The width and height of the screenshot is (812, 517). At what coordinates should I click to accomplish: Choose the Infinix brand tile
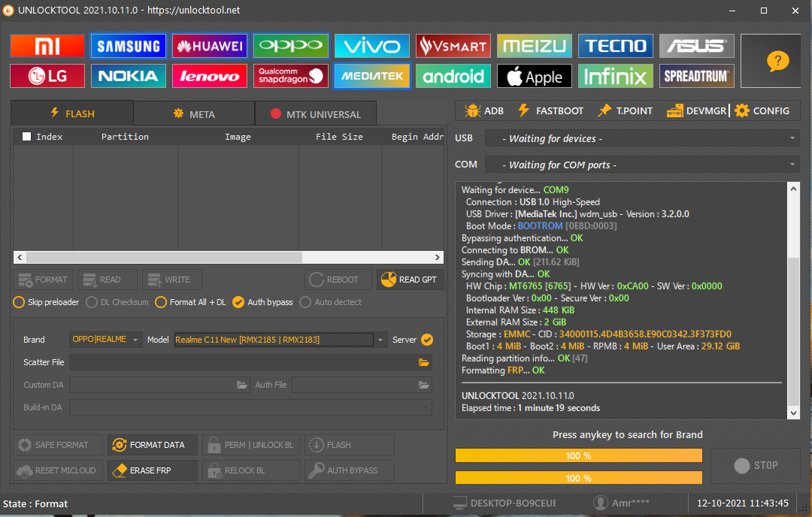click(616, 76)
